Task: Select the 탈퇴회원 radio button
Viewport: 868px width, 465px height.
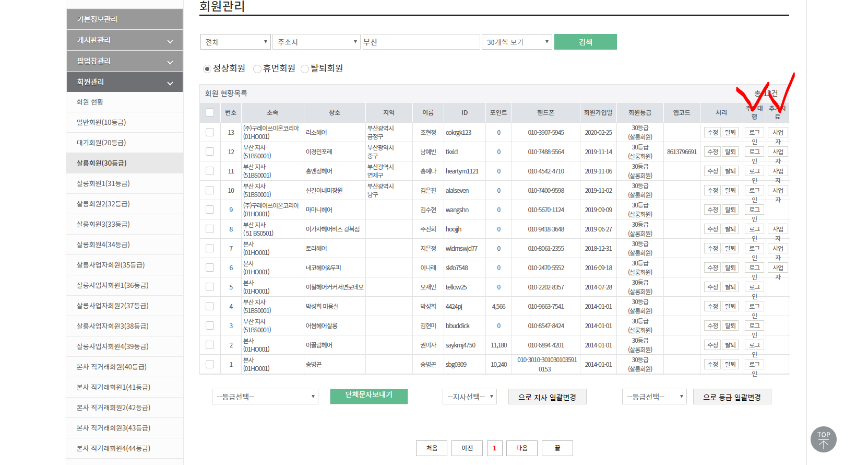Action: pyautogui.click(x=305, y=69)
